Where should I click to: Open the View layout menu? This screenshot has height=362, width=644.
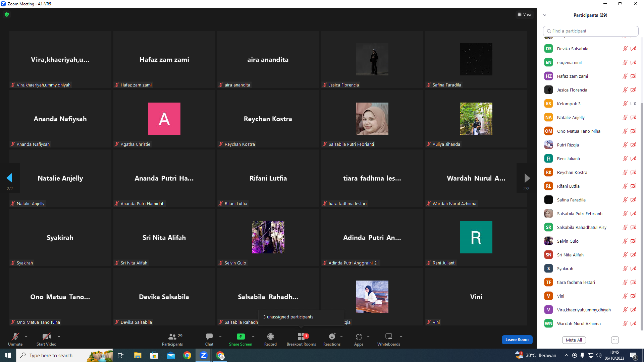pos(525,14)
